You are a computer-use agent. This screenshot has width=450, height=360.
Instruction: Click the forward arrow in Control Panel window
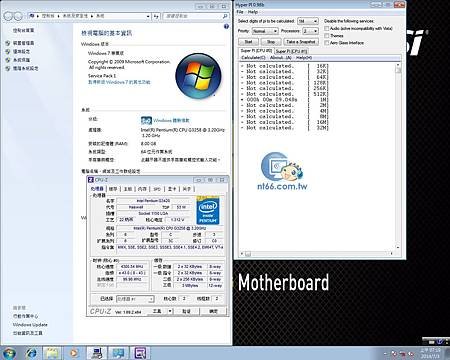[18, 16]
